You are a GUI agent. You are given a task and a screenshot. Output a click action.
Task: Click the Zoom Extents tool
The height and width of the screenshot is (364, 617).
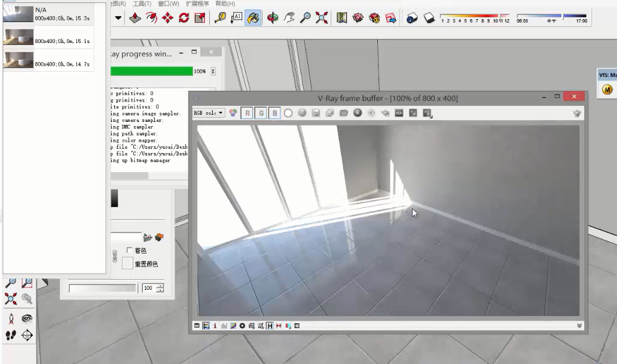point(322,19)
